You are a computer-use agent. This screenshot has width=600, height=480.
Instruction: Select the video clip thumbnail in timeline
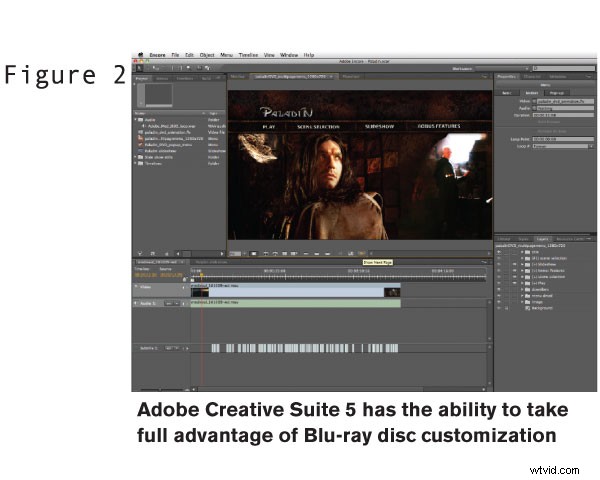tap(200, 293)
